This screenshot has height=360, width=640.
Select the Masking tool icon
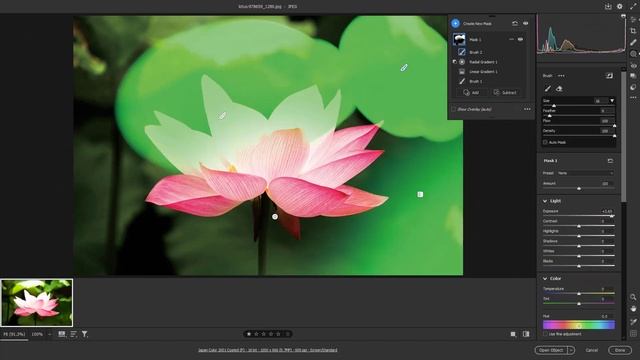[633, 54]
